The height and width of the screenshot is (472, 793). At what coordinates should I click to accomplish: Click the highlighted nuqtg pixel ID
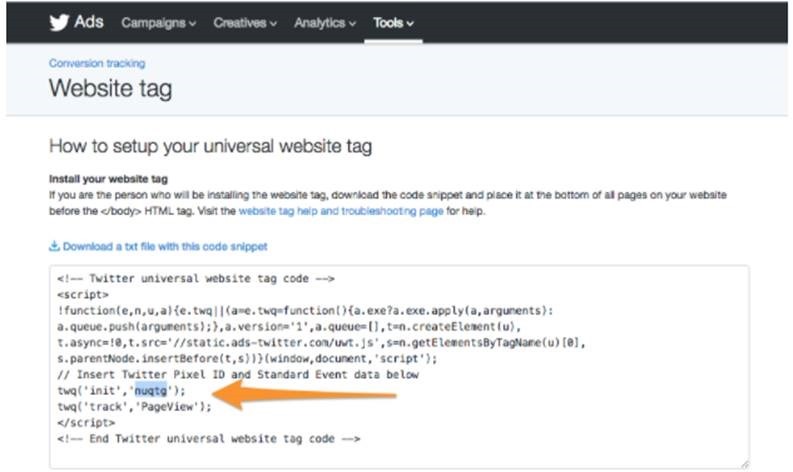tap(151, 390)
